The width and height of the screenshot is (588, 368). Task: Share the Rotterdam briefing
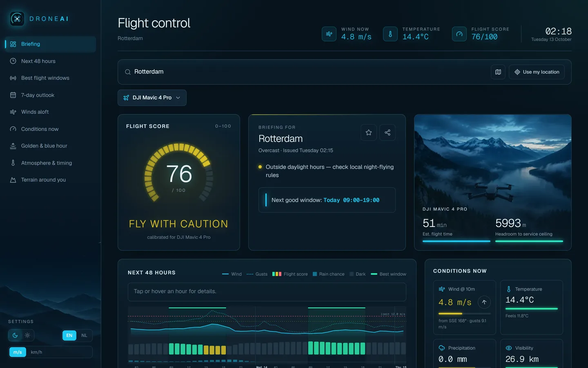click(x=388, y=132)
